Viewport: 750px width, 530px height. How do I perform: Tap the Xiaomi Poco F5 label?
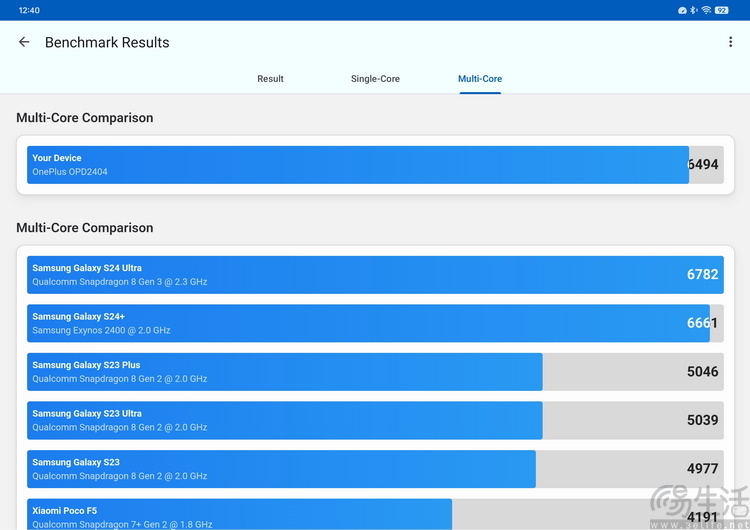click(x=65, y=510)
